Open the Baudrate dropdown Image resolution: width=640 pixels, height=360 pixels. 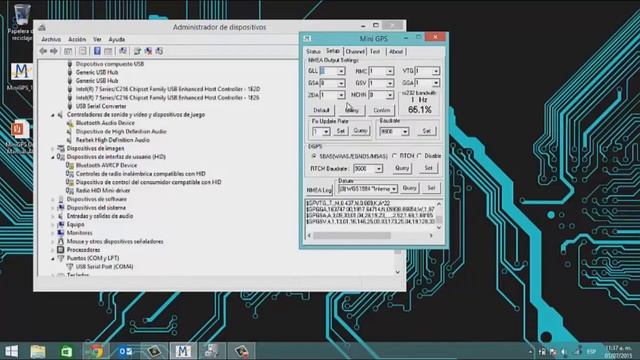tap(405, 132)
